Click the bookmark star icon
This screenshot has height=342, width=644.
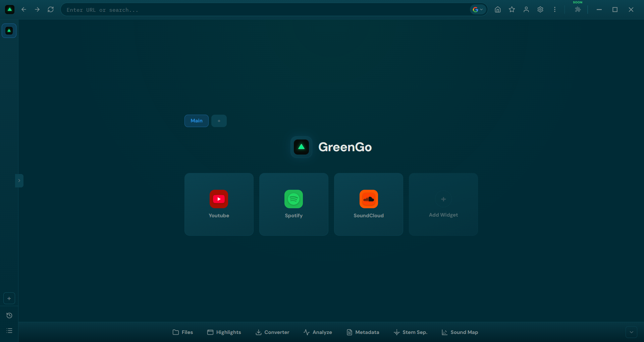coord(512,10)
